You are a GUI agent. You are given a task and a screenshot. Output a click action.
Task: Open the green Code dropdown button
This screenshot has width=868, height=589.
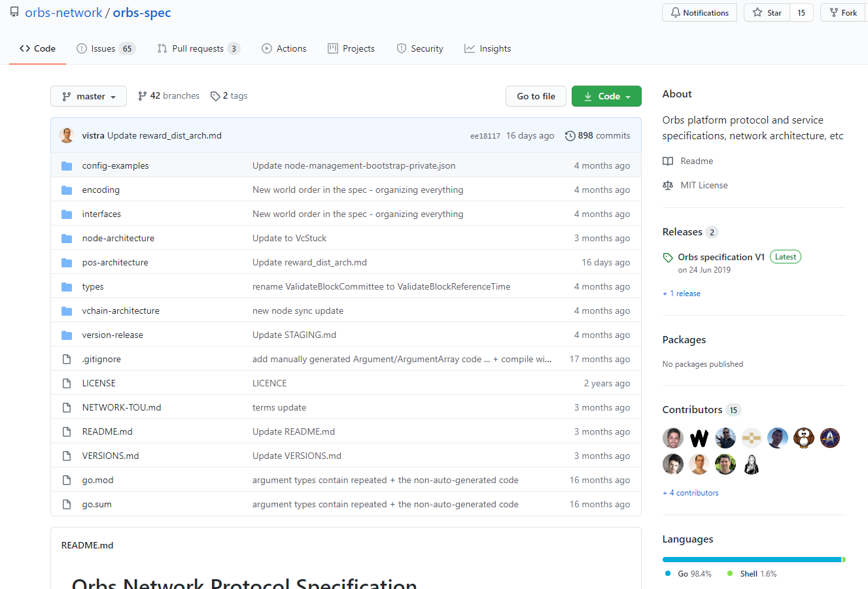(x=606, y=96)
